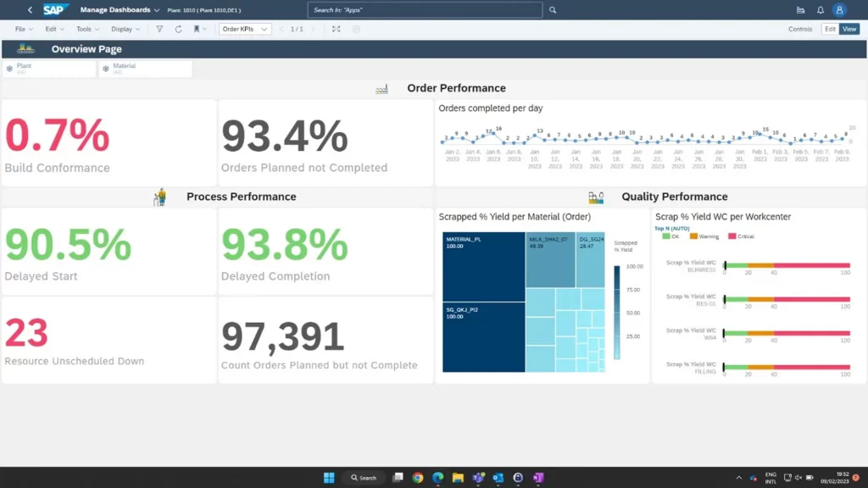Launch Google Chrome from taskbar
Image resolution: width=868 pixels, height=488 pixels.
coord(418,478)
